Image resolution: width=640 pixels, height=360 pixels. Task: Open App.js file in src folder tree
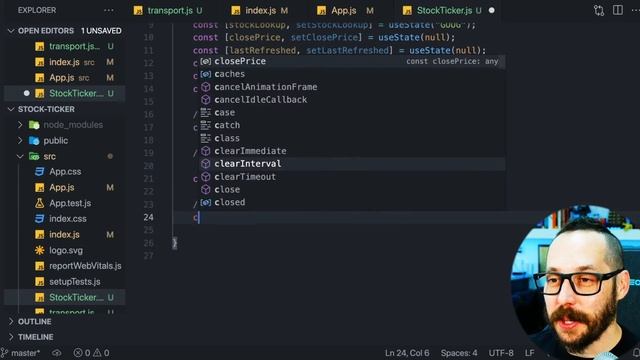pyautogui.click(x=62, y=188)
